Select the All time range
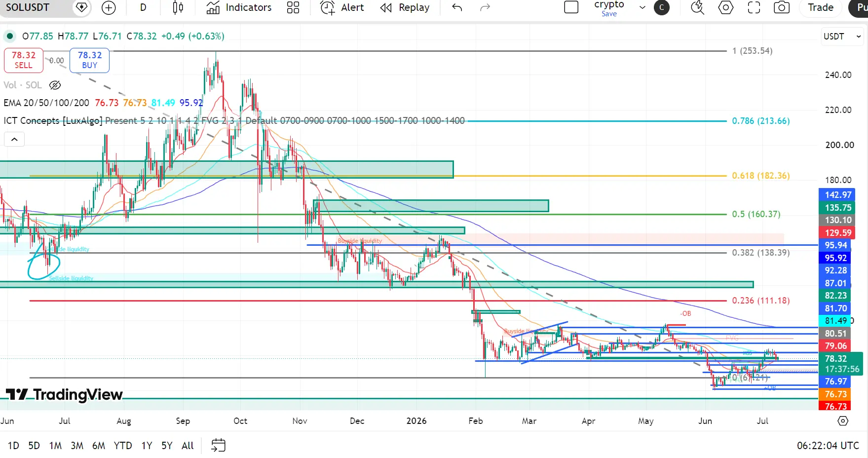Screen dimensions: 868x458 pyautogui.click(x=188, y=446)
